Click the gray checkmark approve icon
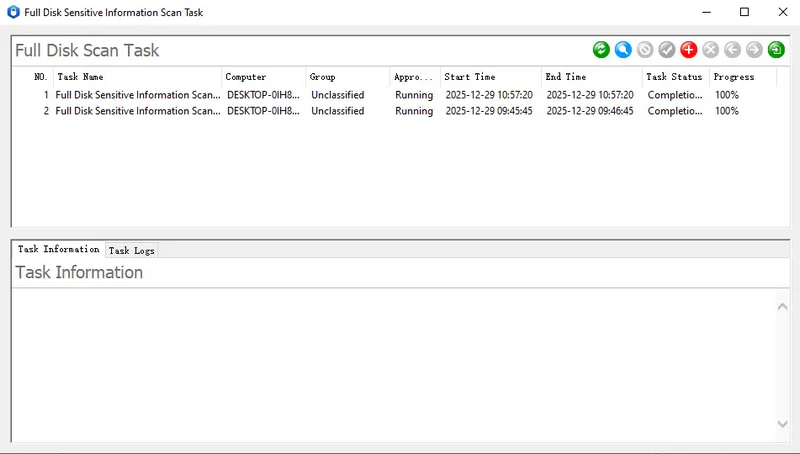This screenshot has width=800, height=454. 667,49
